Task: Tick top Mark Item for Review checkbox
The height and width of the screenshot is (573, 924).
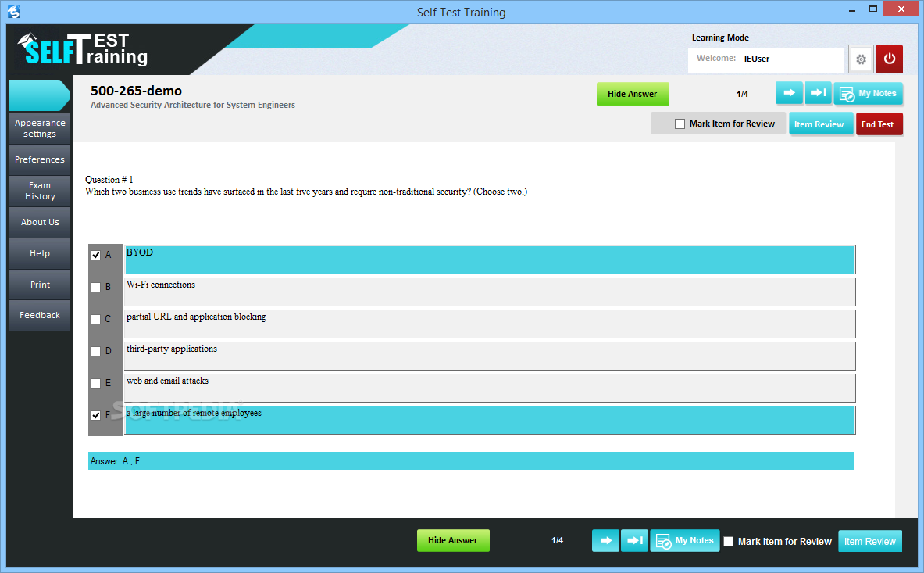Action: coord(680,124)
